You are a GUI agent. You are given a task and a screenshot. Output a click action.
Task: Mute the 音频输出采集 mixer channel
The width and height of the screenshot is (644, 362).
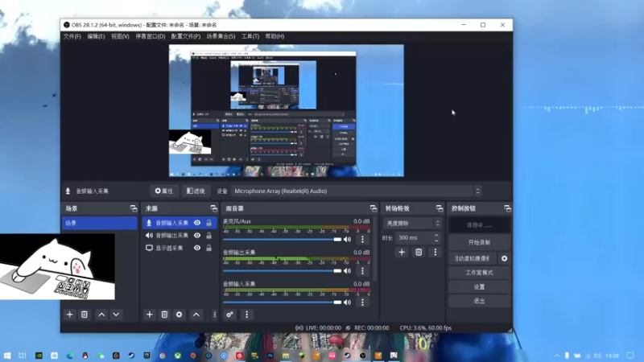(348, 271)
